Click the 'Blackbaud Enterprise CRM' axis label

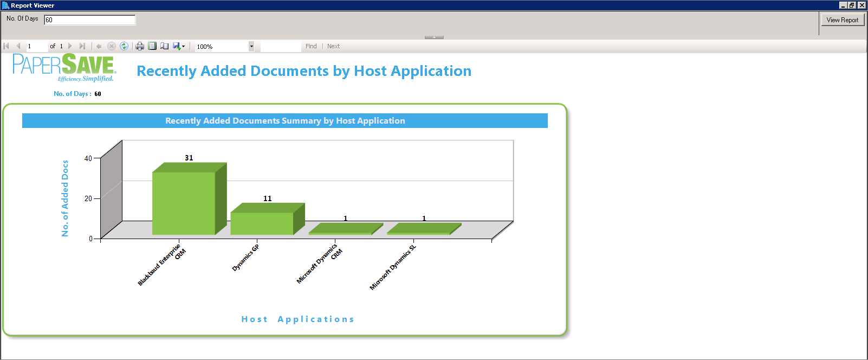[161, 265]
